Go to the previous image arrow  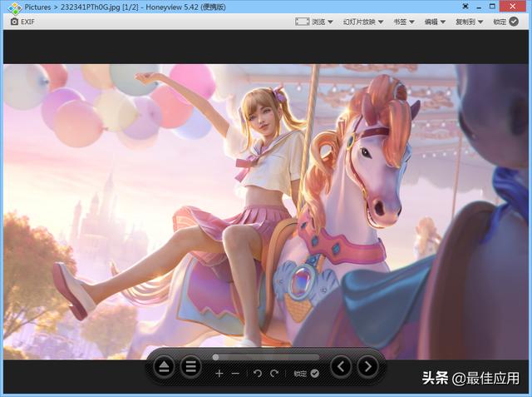(x=342, y=367)
